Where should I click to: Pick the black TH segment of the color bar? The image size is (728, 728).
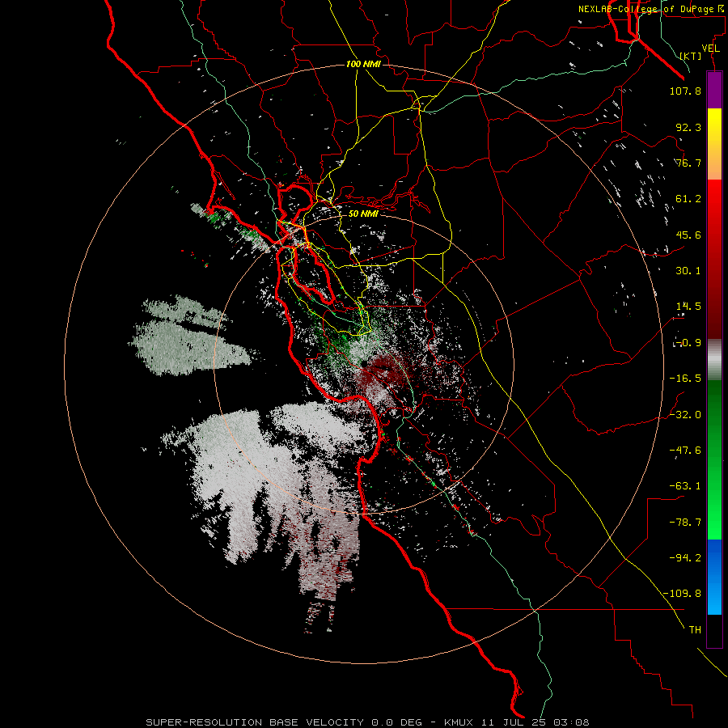714,630
